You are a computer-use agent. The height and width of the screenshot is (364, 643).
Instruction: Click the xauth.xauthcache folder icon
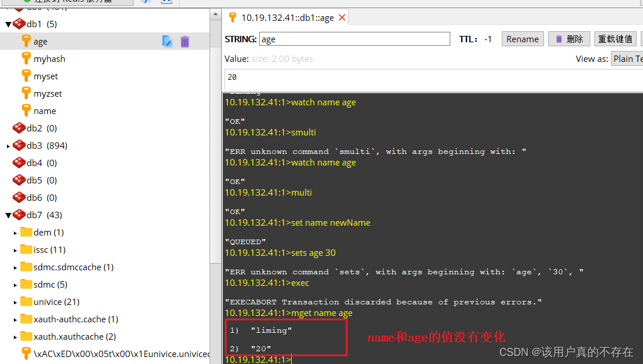tap(26, 336)
